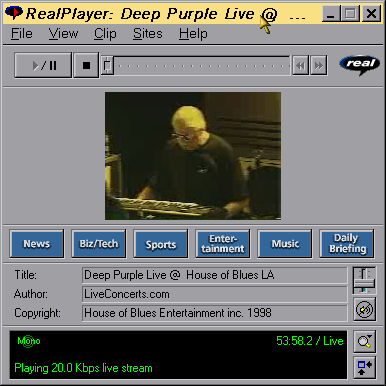Stop the live stream playback

pos(86,65)
